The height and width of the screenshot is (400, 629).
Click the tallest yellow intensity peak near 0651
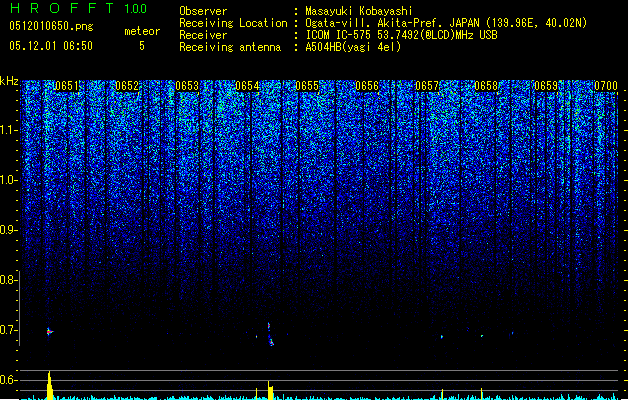click(x=49, y=385)
